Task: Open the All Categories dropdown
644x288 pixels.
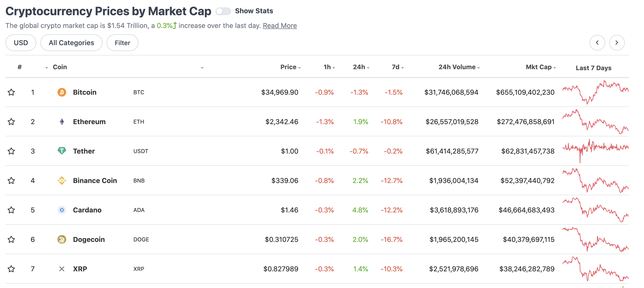Action: pos(71,43)
